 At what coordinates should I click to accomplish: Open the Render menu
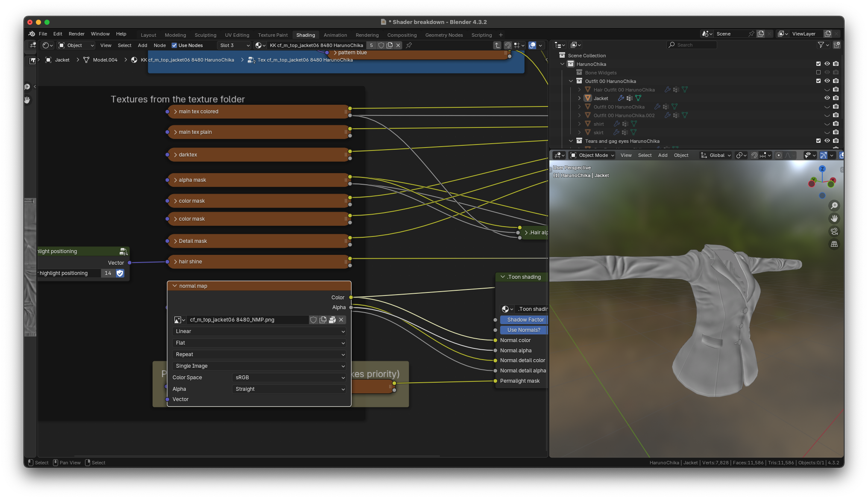pos(76,34)
